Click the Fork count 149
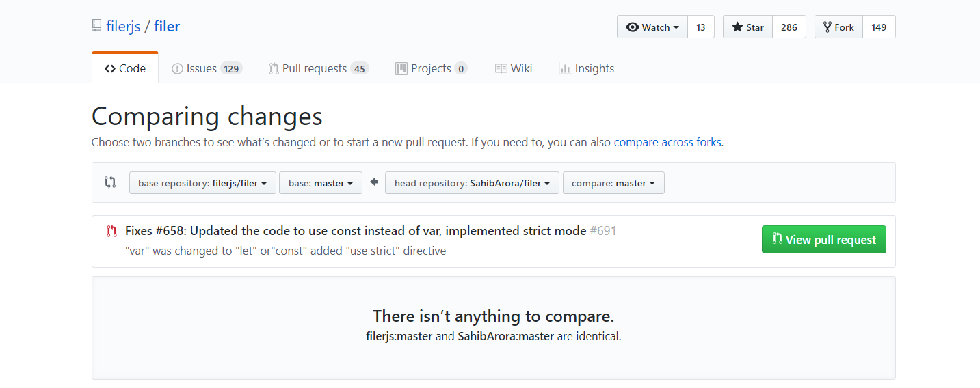This screenshot has height=388, width=980. (879, 27)
